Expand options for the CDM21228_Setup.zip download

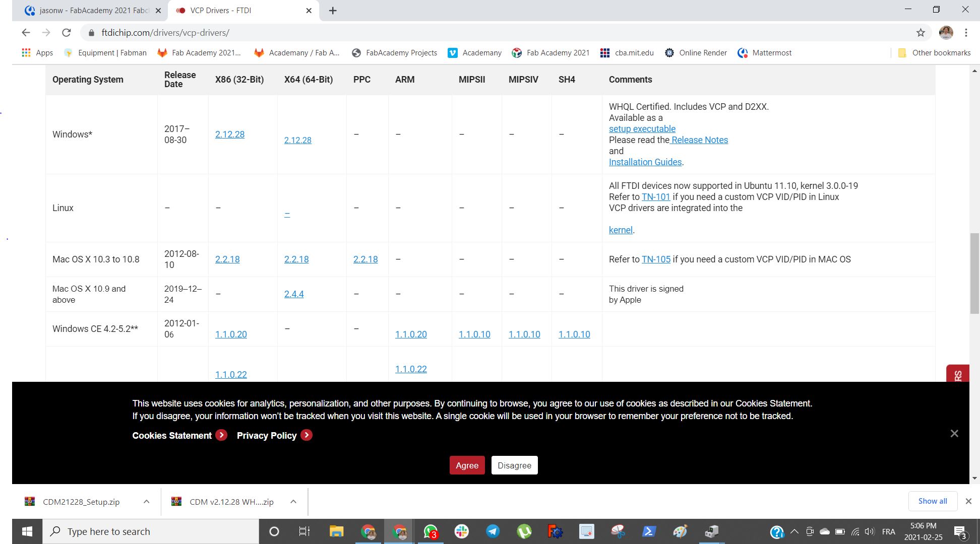(146, 502)
